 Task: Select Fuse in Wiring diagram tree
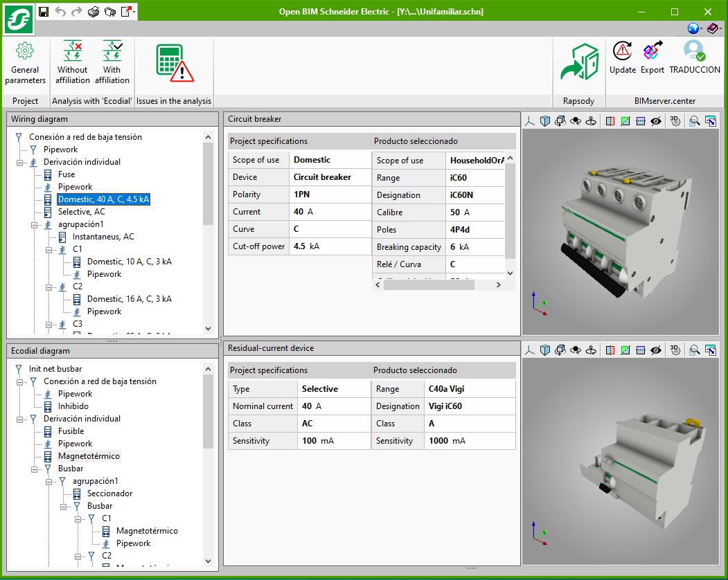tap(66, 174)
